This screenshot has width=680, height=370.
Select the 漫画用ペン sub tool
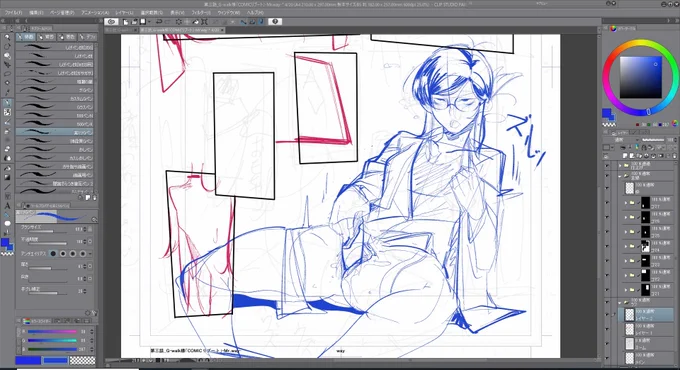[x=55, y=175]
